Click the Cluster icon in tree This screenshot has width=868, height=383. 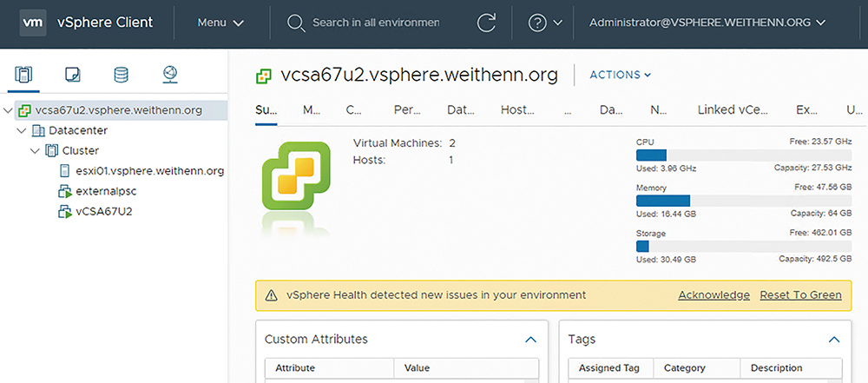tap(52, 151)
